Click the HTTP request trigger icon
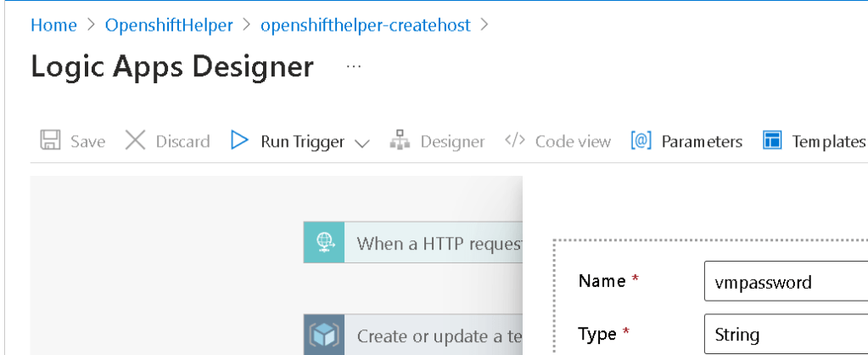 click(324, 242)
